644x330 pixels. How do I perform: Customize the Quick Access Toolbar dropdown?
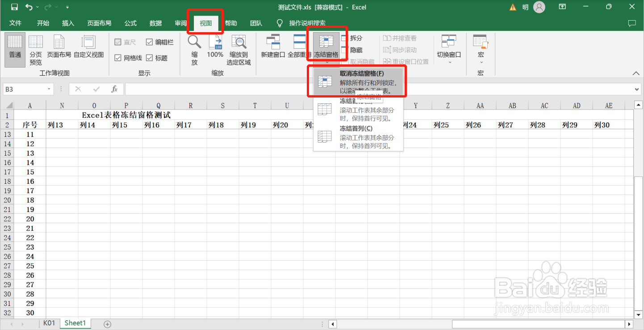pyautogui.click(x=67, y=7)
